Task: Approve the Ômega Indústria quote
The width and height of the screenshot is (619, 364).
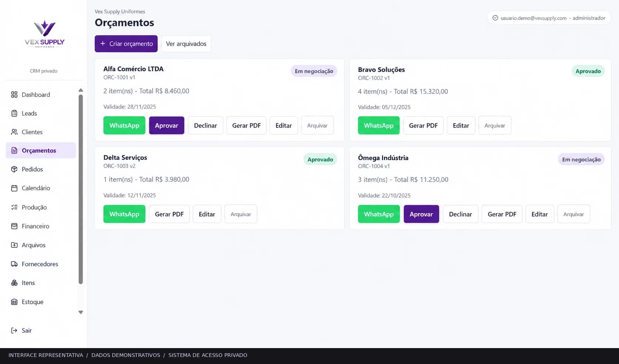Action: pyautogui.click(x=421, y=214)
